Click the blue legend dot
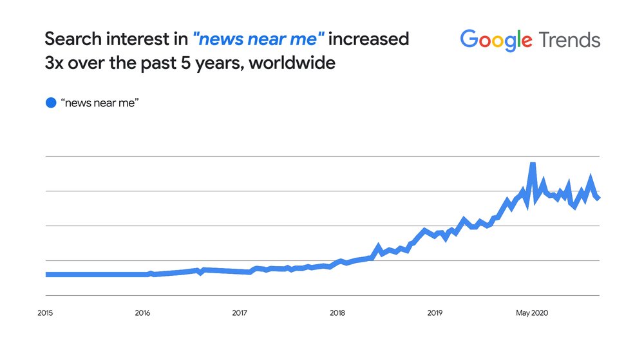 coord(51,102)
